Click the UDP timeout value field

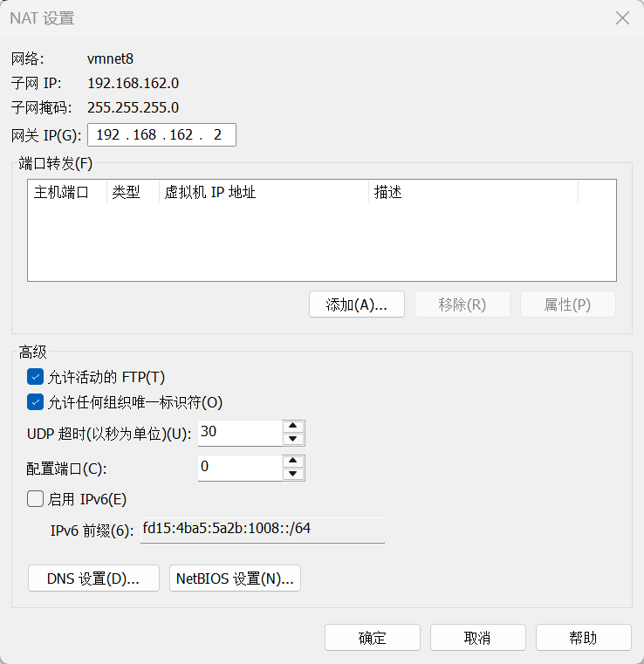click(x=240, y=433)
